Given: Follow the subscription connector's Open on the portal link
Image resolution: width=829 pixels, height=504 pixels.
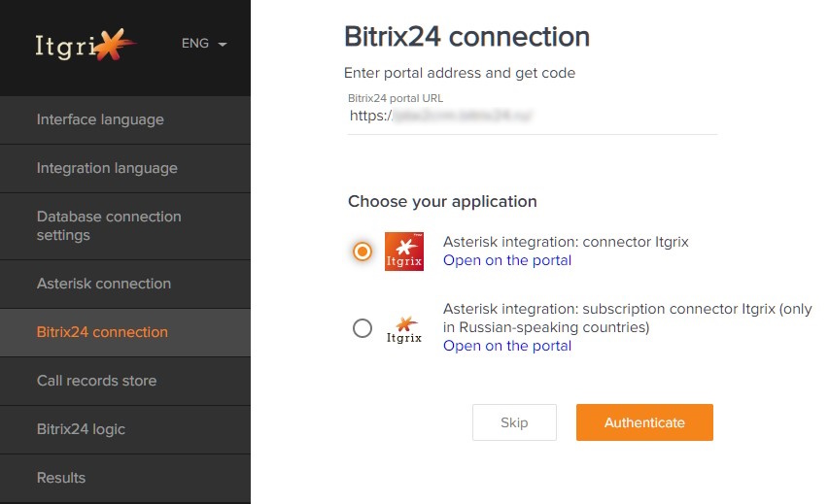Looking at the screenshot, I should click(507, 346).
